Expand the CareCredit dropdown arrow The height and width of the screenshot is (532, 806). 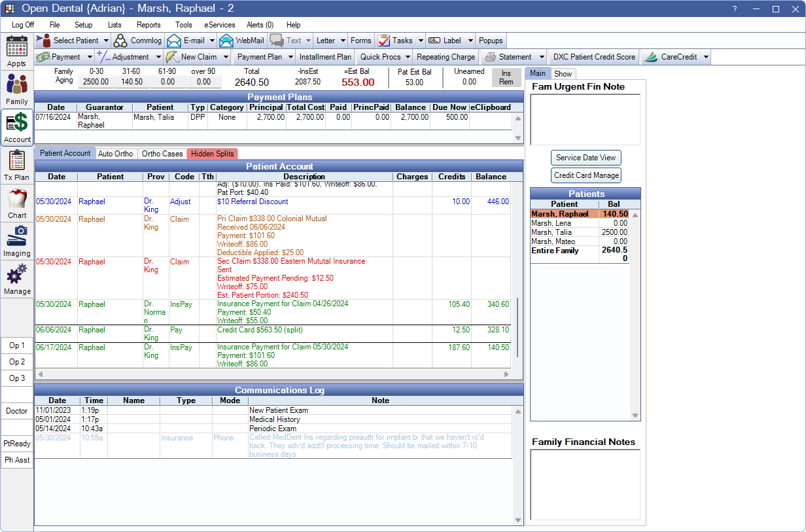[707, 57]
